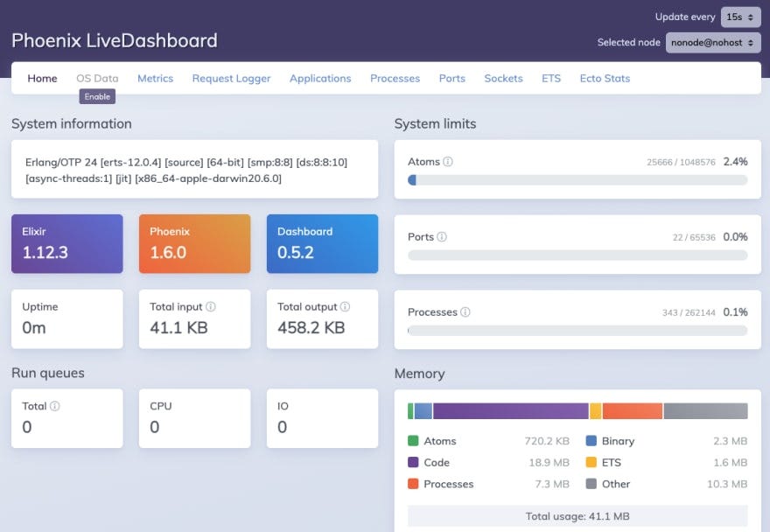This screenshot has width=770, height=532.
Task: Click the green Atoms memory legend swatch
Action: tap(411, 441)
